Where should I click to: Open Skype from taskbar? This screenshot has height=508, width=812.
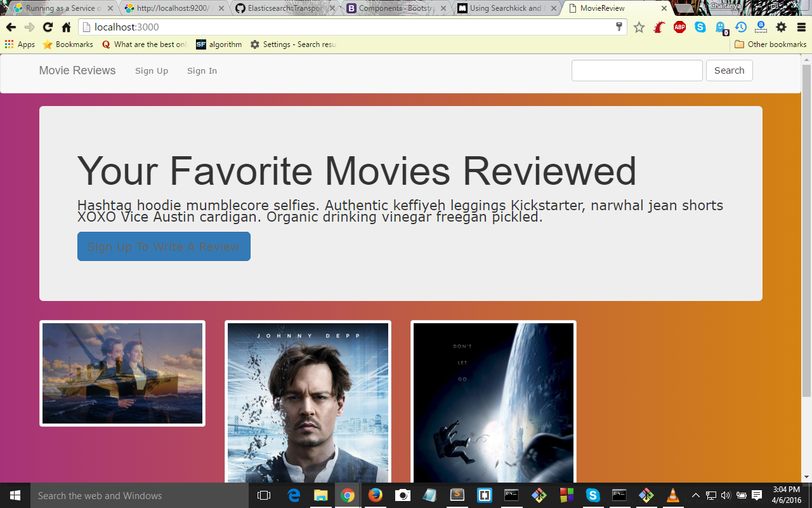[593, 495]
